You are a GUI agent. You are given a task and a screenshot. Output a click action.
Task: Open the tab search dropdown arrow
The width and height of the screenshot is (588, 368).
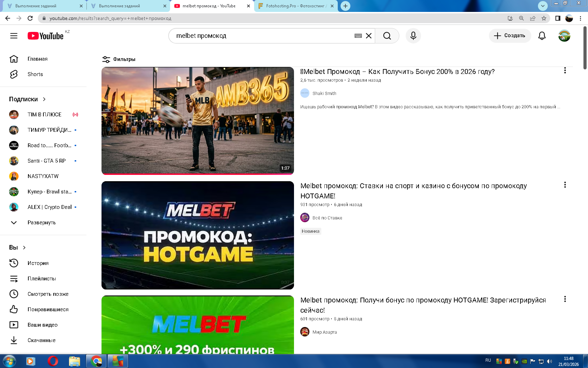coord(542,6)
